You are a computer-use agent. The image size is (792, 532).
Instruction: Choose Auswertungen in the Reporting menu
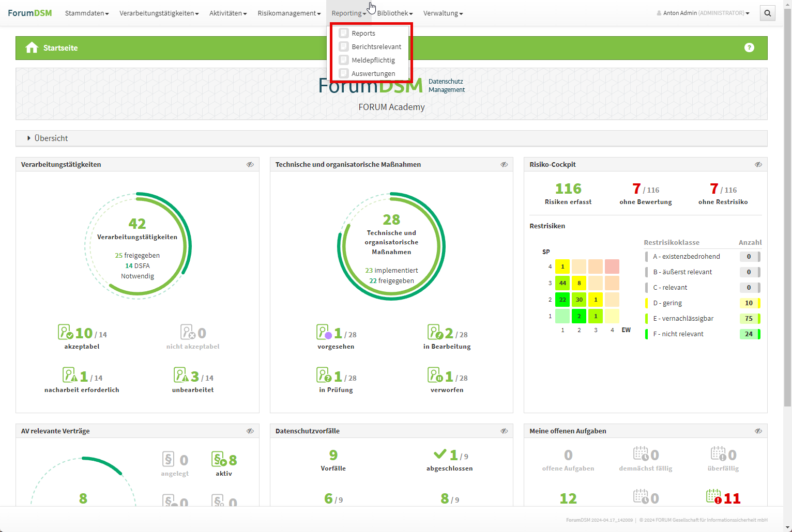(x=373, y=74)
